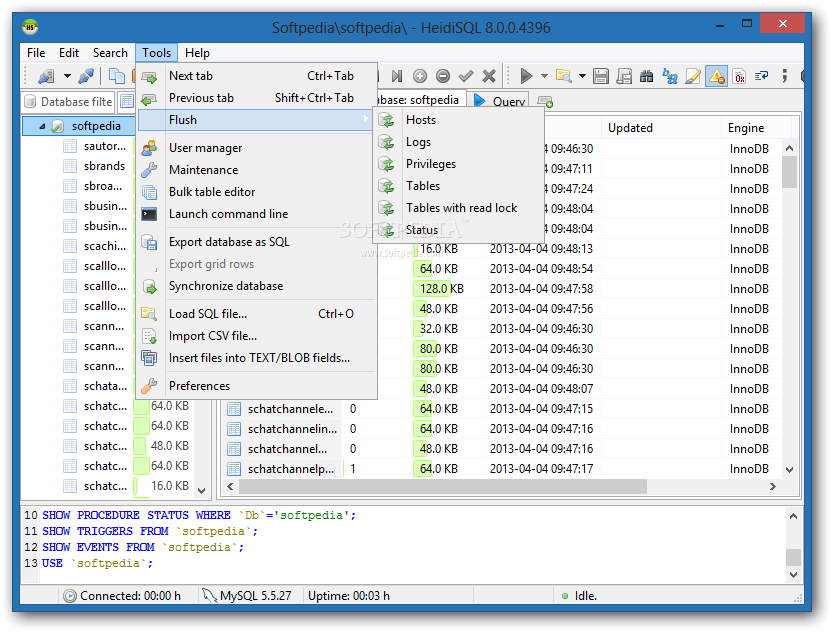This screenshot has height=632, width=832.
Task: Switch to Database: softpedia tab
Action: pos(420,100)
